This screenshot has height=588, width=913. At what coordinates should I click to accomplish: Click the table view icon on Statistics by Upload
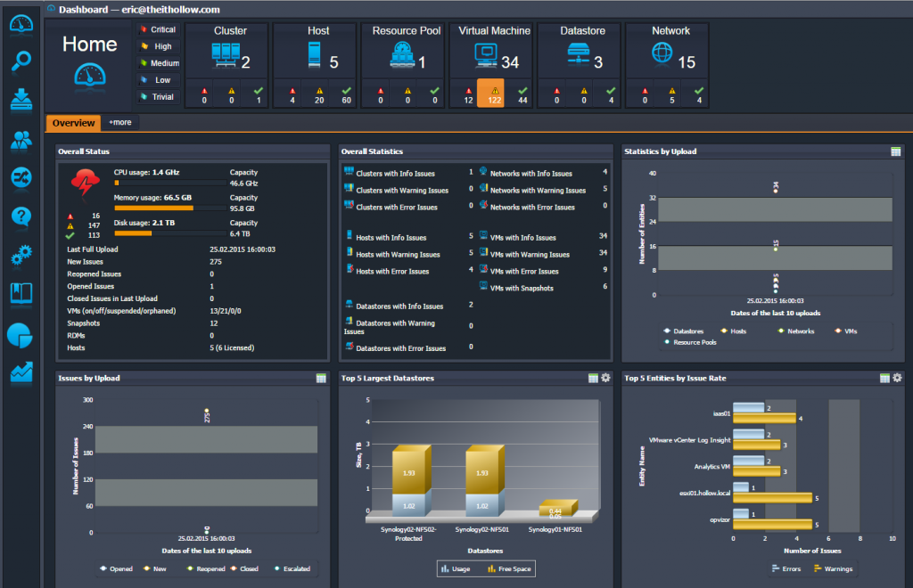pos(896,151)
